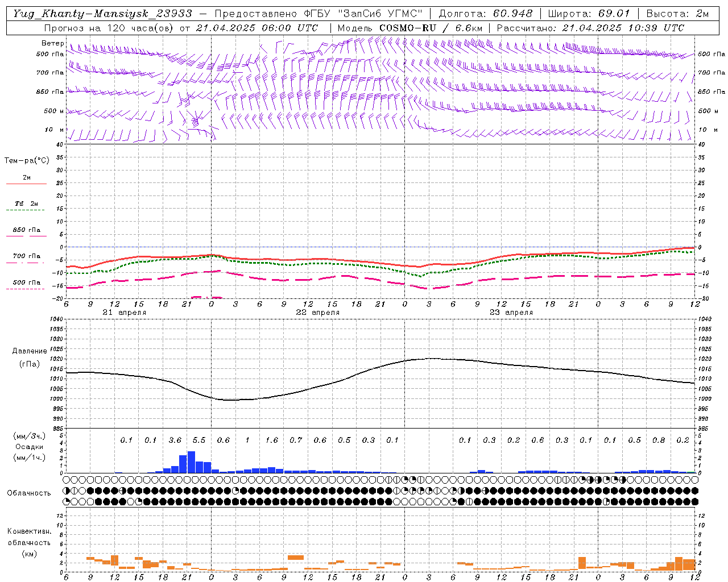
Task: Select the 0.7 precipitation value
Action: tap(296, 440)
